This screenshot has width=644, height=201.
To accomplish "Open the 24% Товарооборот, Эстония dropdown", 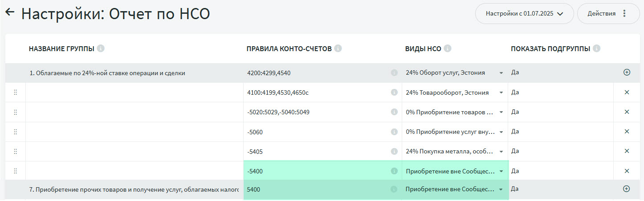I will (x=501, y=92).
